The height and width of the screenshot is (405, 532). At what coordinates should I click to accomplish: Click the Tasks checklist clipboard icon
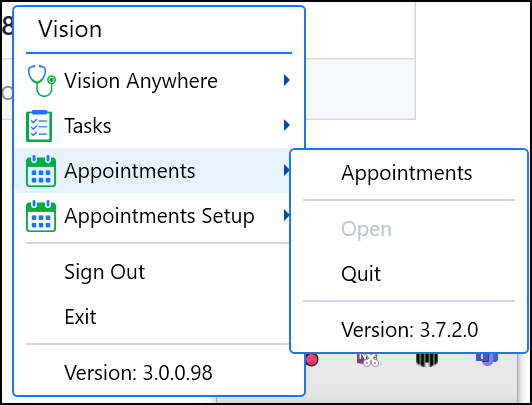(x=39, y=126)
